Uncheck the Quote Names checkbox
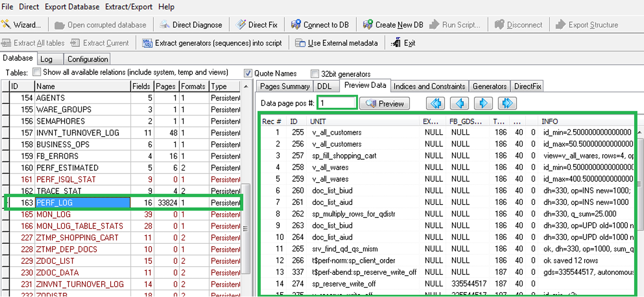Image resolution: width=644 pixels, height=297 pixels. [x=248, y=74]
